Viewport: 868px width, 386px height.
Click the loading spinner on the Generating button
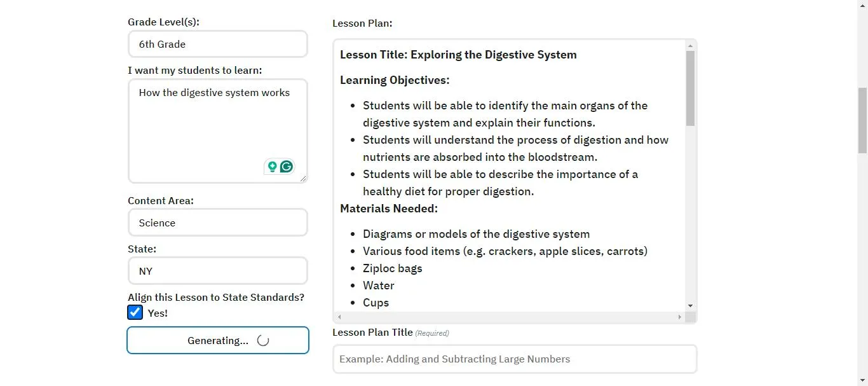click(x=263, y=340)
